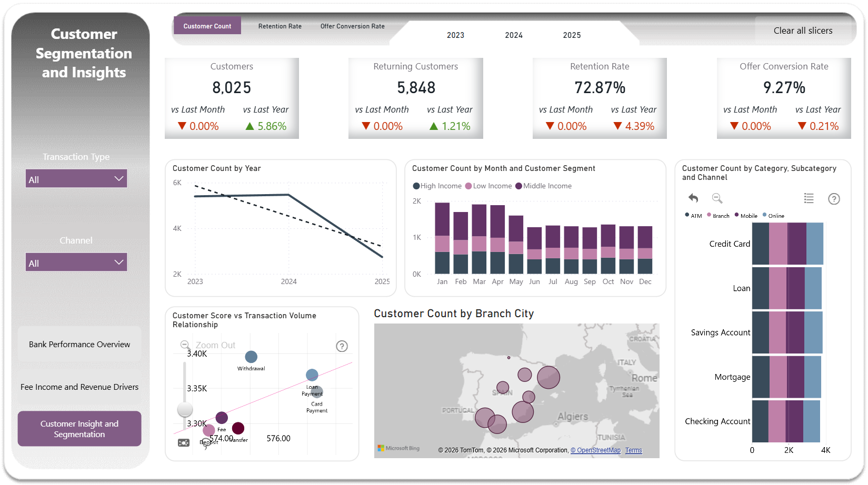868x485 pixels.
Task: Click the December bar in the monthly chart
Action: tap(645, 250)
